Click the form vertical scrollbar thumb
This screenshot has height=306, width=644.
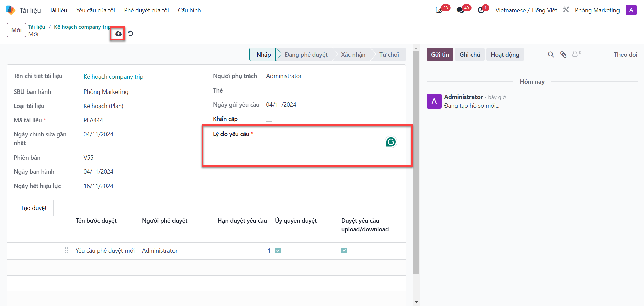pyautogui.click(x=416, y=163)
